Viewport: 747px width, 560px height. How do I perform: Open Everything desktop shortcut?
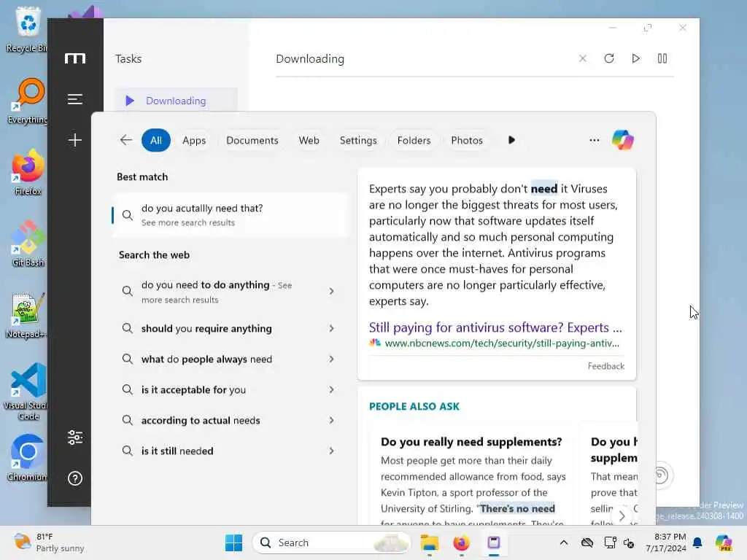28,101
